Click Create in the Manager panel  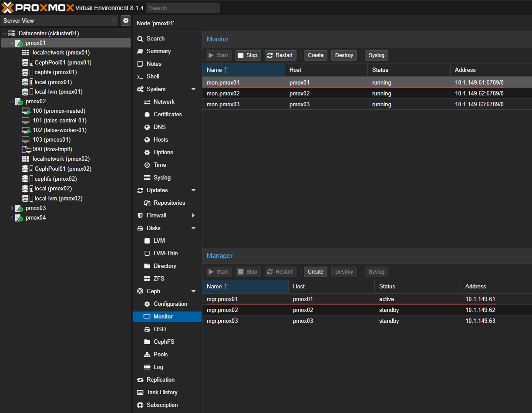click(315, 272)
